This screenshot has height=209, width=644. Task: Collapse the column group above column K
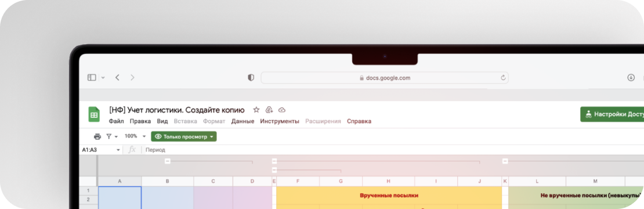pyautogui.click(x=505, y=161)
